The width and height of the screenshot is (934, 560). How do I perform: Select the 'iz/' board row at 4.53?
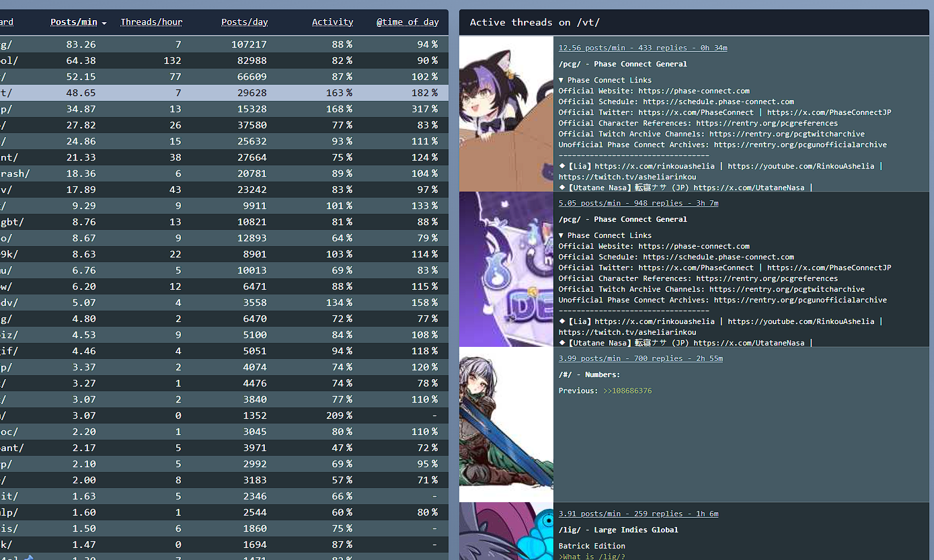(224, 335)
